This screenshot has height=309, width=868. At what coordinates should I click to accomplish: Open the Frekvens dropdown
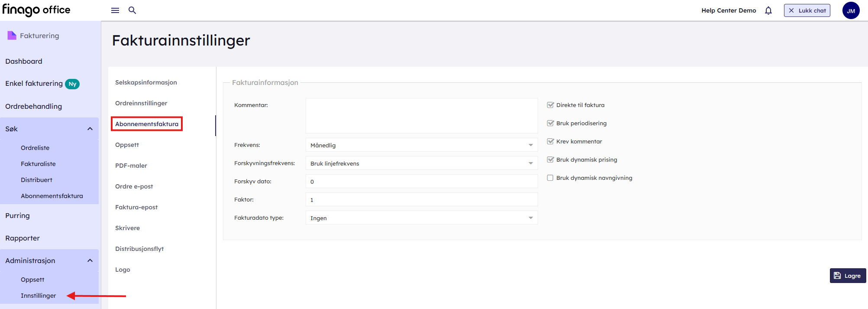421,145
